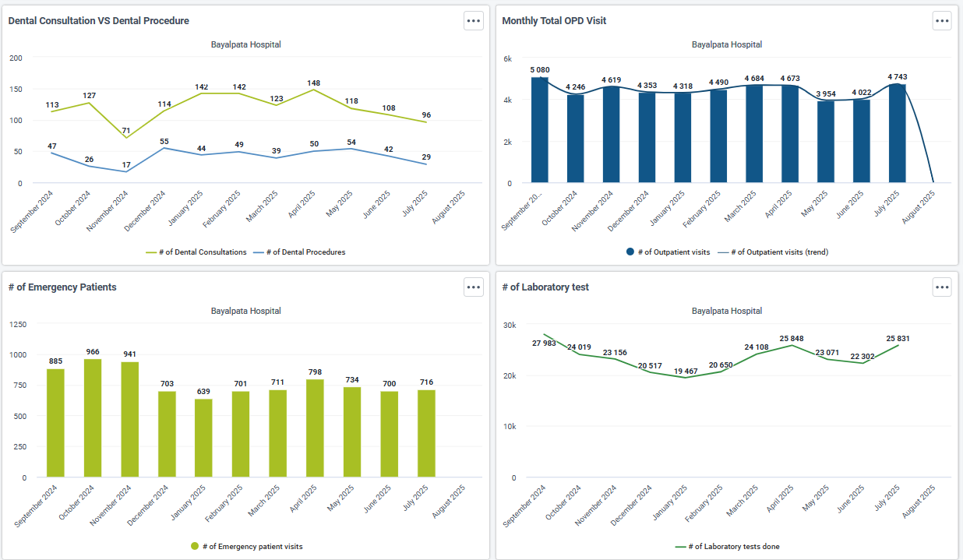
Task: Toggle '# of Emergency patient visits' legend
Action: pyautogui.click(x=246, y=547)
